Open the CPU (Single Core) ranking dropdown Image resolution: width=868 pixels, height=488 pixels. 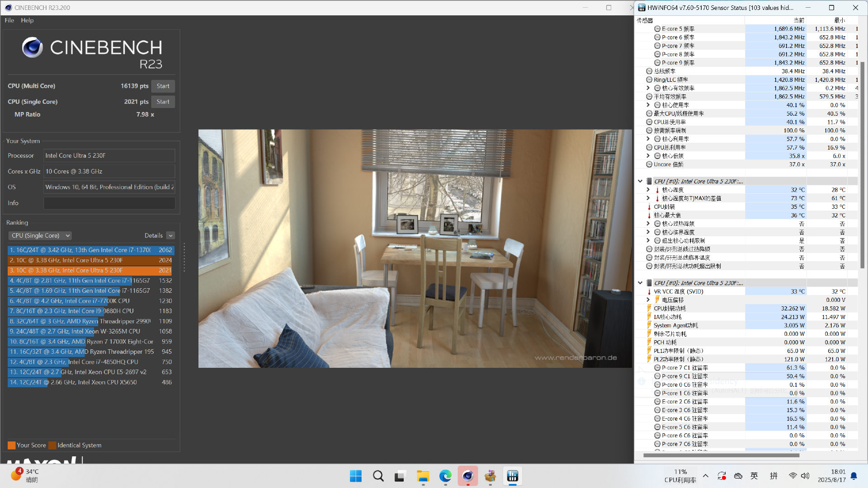click(x=40, y=235)
